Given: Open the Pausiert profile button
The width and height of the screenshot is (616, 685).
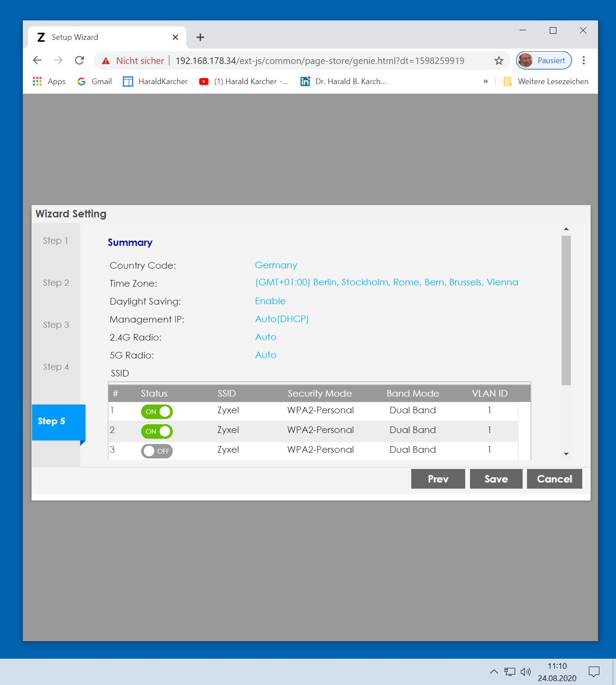Looking at the screenshot, I should (544, 60).
